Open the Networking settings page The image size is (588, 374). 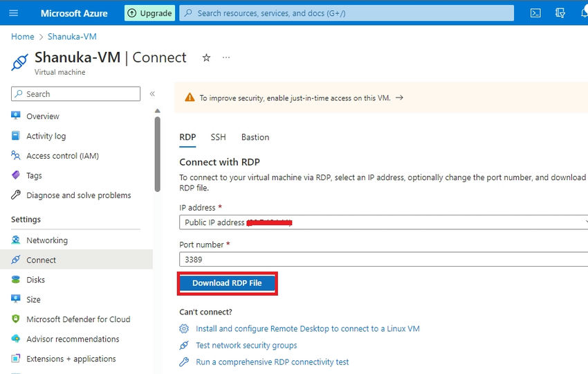tap(47, 240)
